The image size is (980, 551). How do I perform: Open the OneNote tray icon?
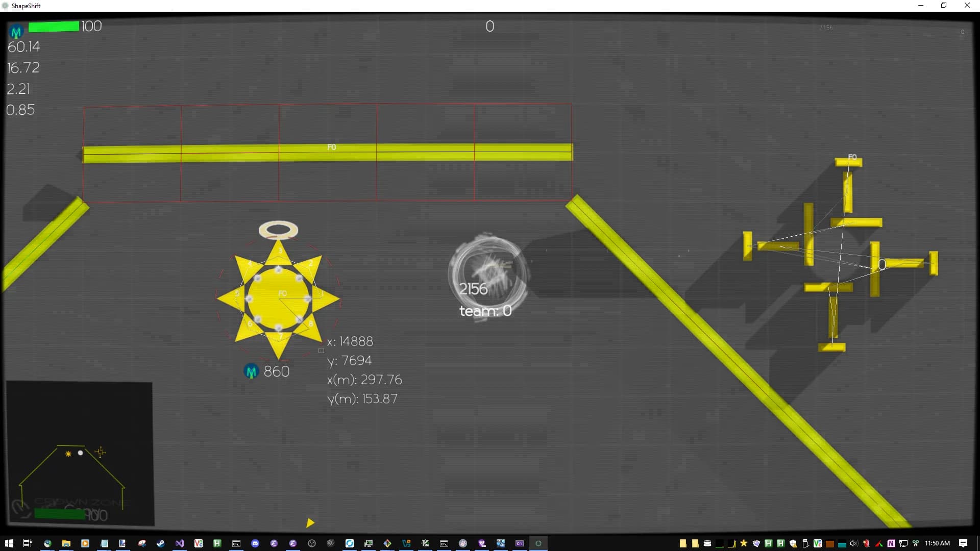tap(891, 543)
